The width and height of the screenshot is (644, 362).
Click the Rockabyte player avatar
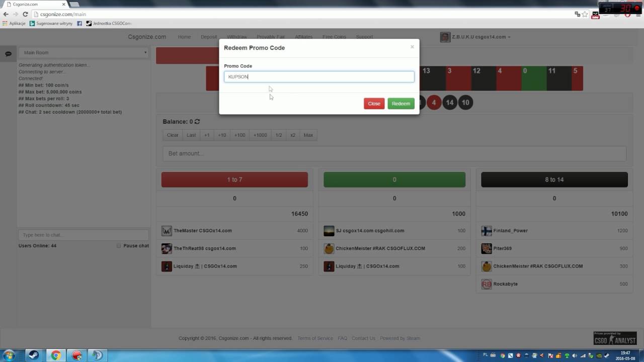487,284
